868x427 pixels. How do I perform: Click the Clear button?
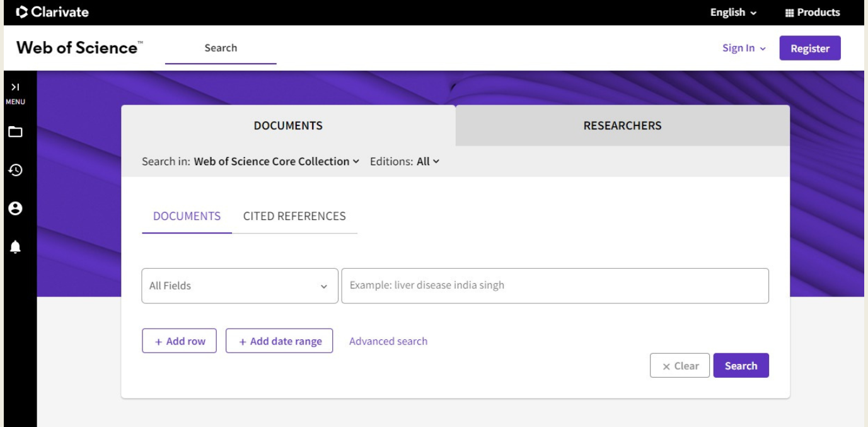680,366
